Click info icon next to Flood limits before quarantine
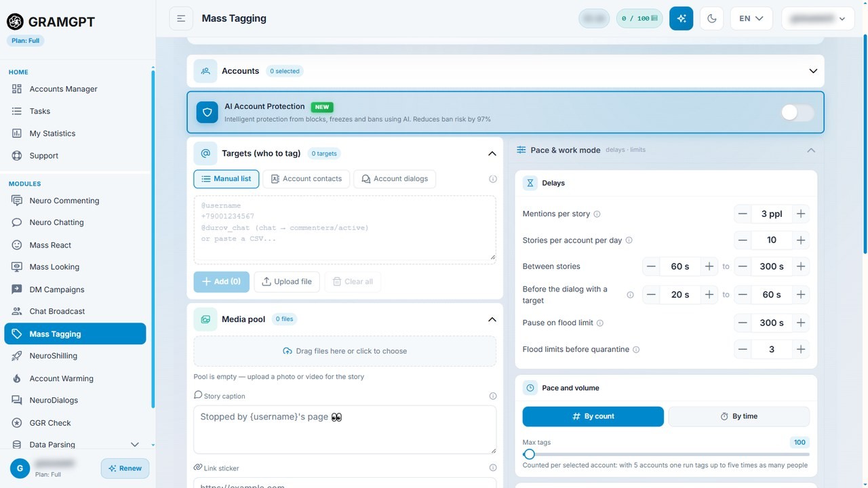868x488 pixels. pos(636,350)
